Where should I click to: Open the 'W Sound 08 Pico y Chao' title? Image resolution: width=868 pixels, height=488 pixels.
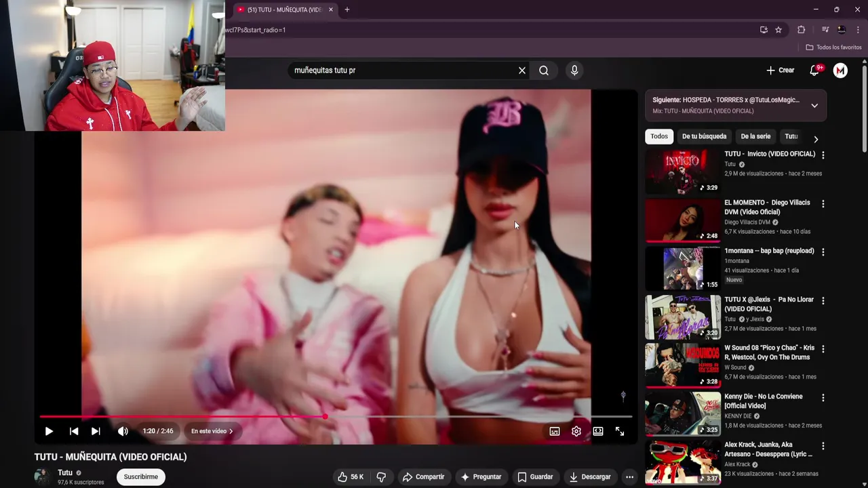click(769, 352)
